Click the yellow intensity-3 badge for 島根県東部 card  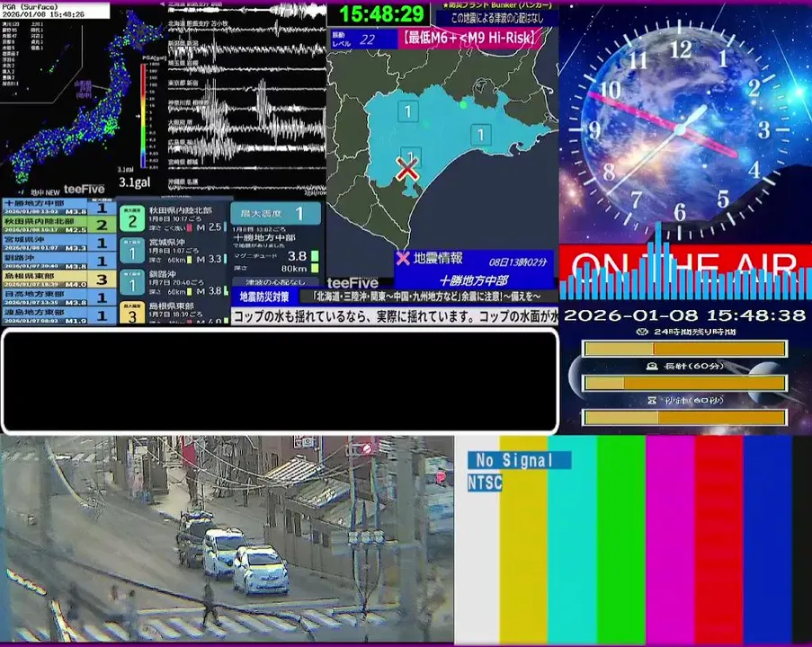[x=132, y=313]
